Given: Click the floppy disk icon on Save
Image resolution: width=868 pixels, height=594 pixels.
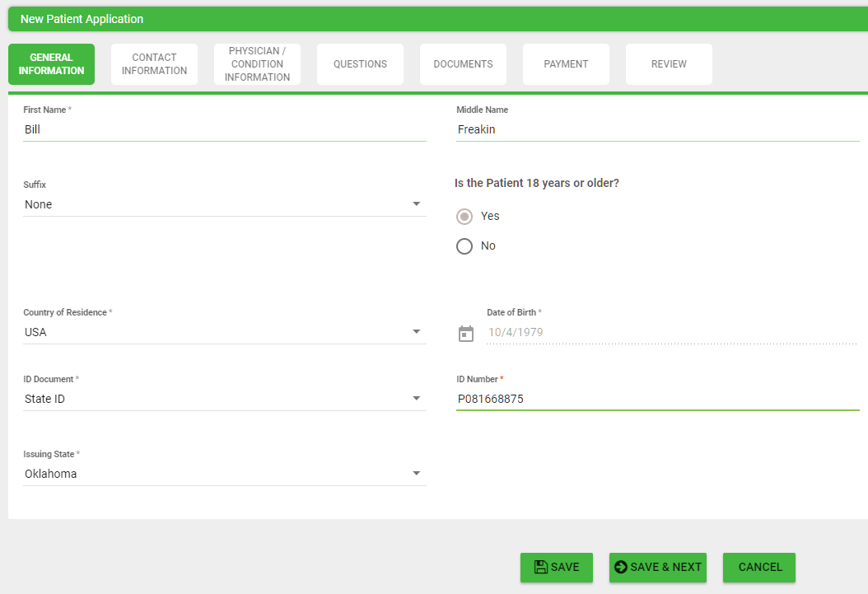Looking at the screenshot, I should click(541, 567).
